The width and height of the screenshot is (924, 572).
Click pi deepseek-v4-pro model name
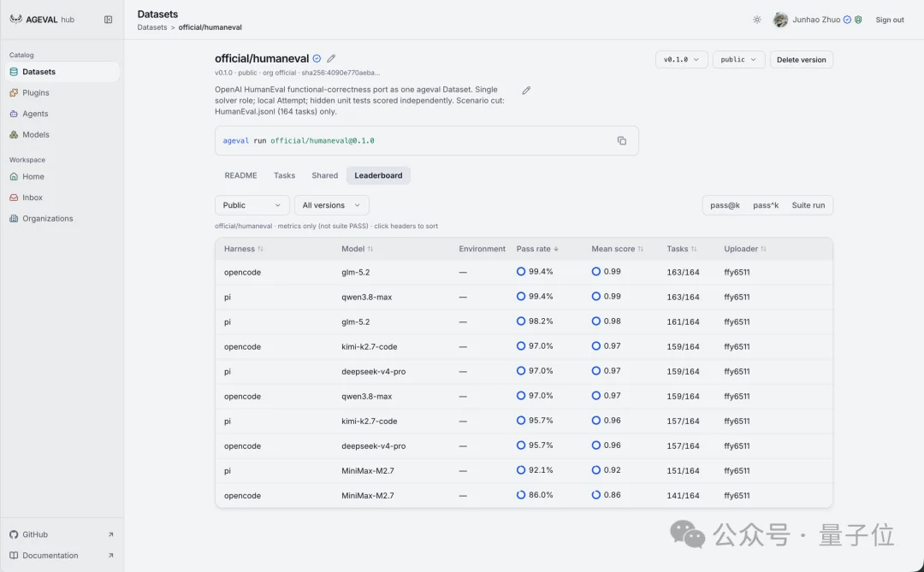coord(374,371)
